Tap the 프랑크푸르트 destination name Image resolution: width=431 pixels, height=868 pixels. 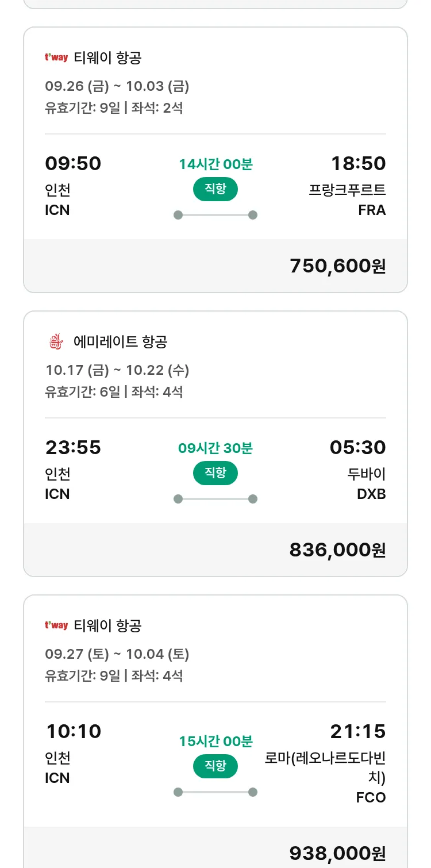pyautogui.click(x=347, y=190)
